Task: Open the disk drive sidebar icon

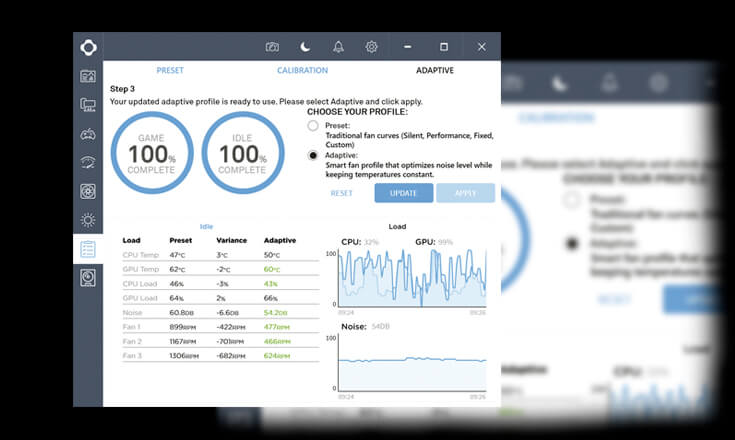Action: click(x=88, y=278)
